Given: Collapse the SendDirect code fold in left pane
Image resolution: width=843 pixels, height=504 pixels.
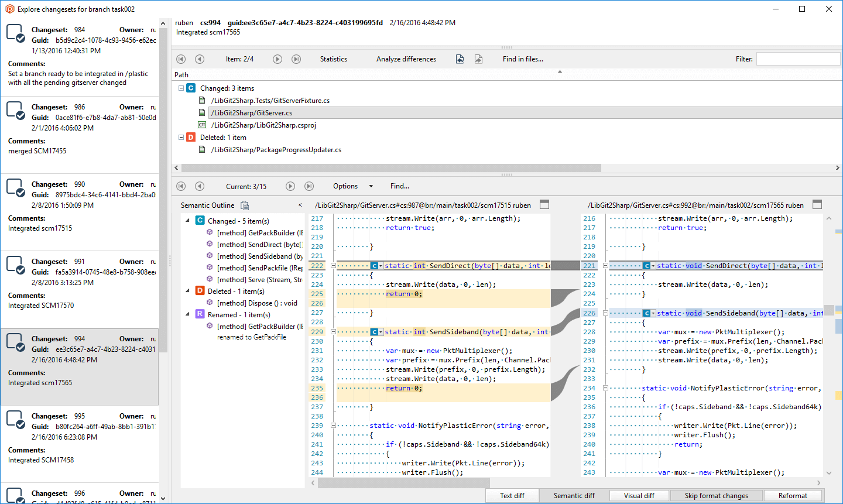Looking at the screenshot, I should [x=333, y=265].
